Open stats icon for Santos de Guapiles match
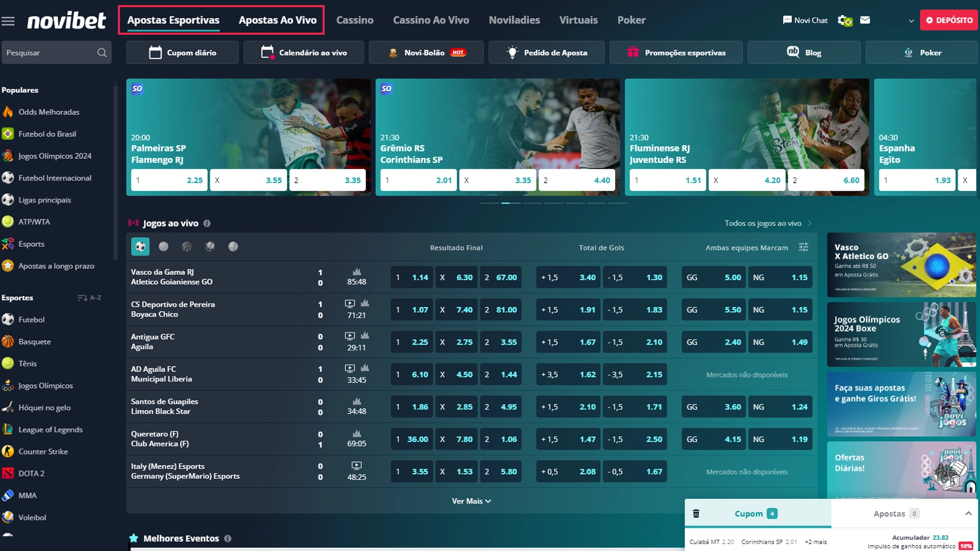Viewport: 980px width, 551px height. 357,402
